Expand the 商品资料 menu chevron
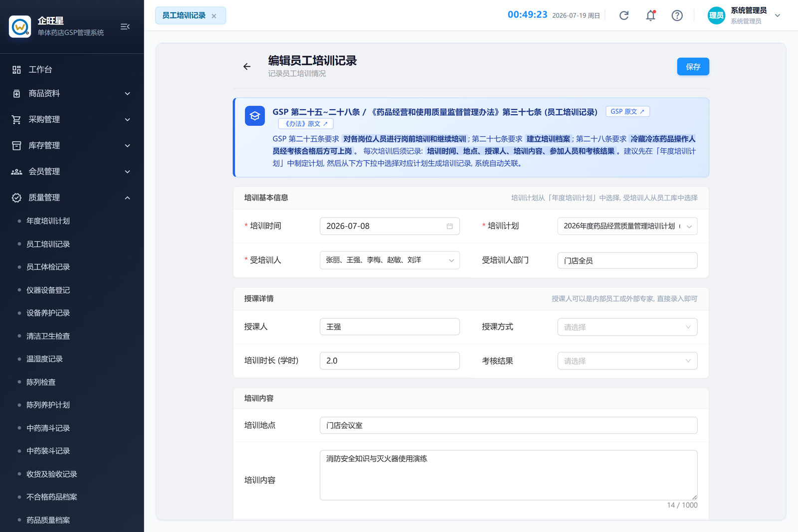This screenshot has height=532, width=798. [128, 94]
